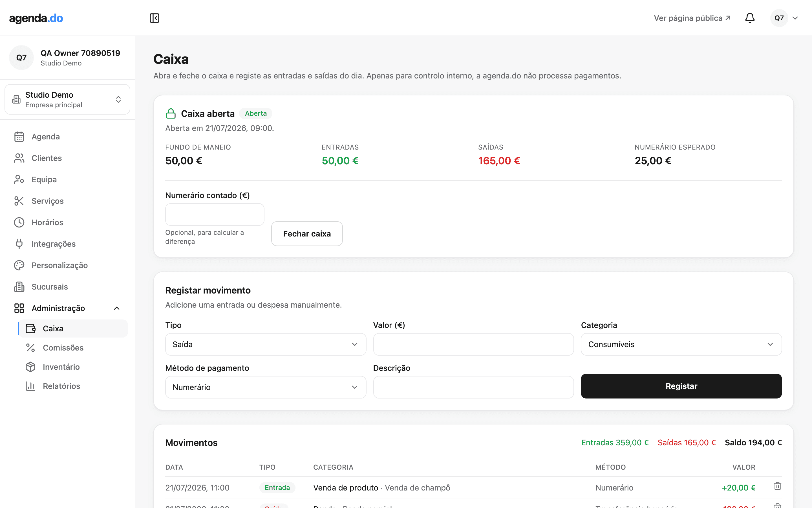Select Relatórios under Administração
This screenshot has width=812, height=508.
pyautogui.click(x=61, y=386)
